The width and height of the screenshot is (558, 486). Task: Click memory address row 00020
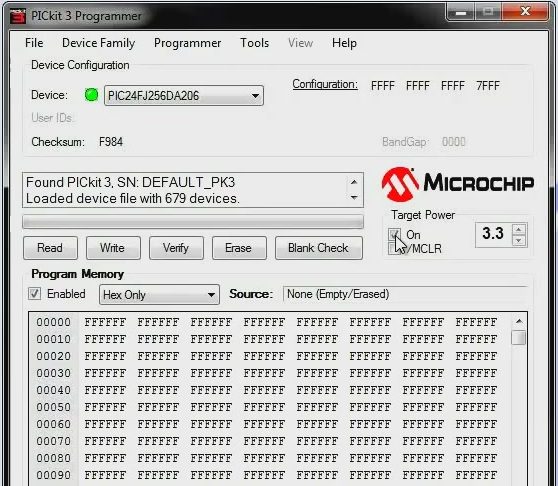(x=53, y=356)
